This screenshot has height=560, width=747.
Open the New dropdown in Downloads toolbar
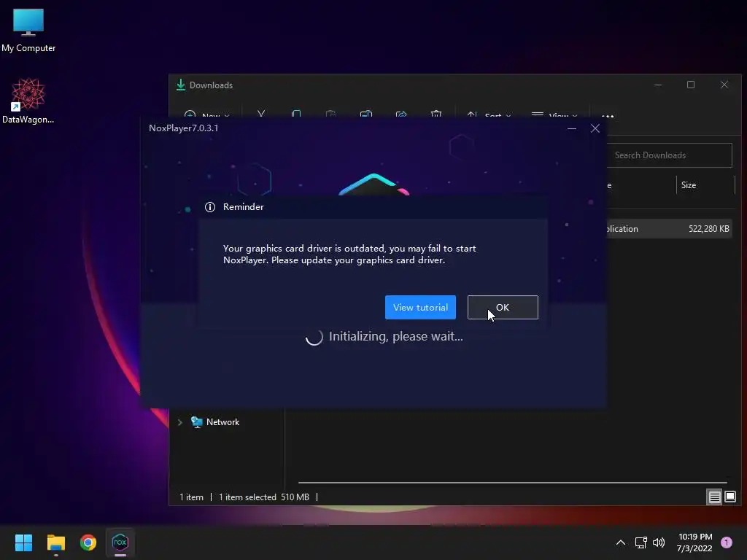tap(206, 114)
